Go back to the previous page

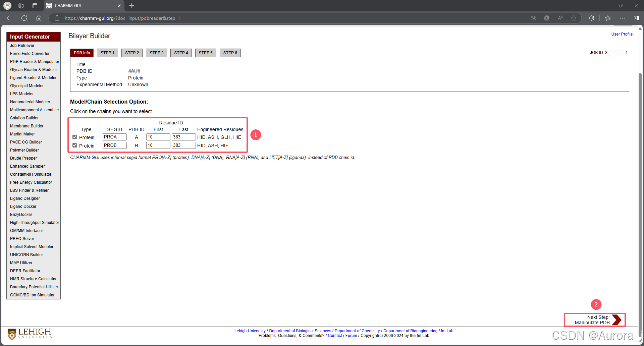[9, 18]
